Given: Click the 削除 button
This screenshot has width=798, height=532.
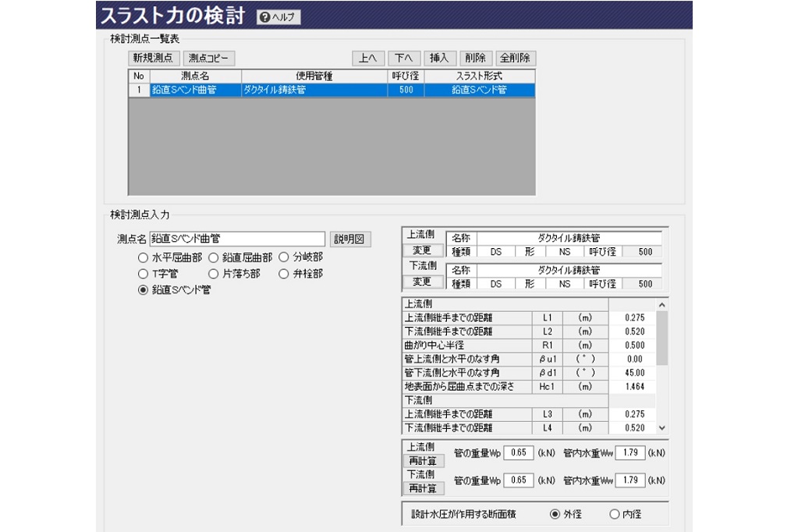Looking at the screenshot, I should point(475,58).
